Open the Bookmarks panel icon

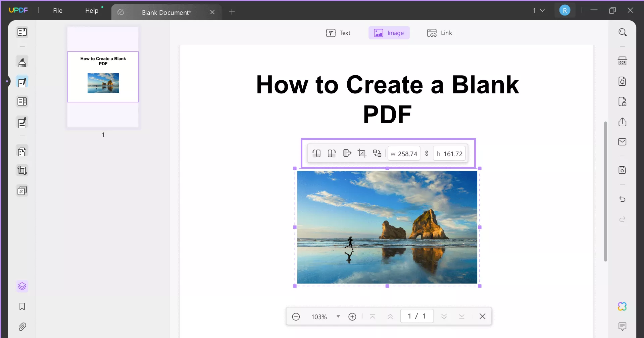(x=22, y=306)
